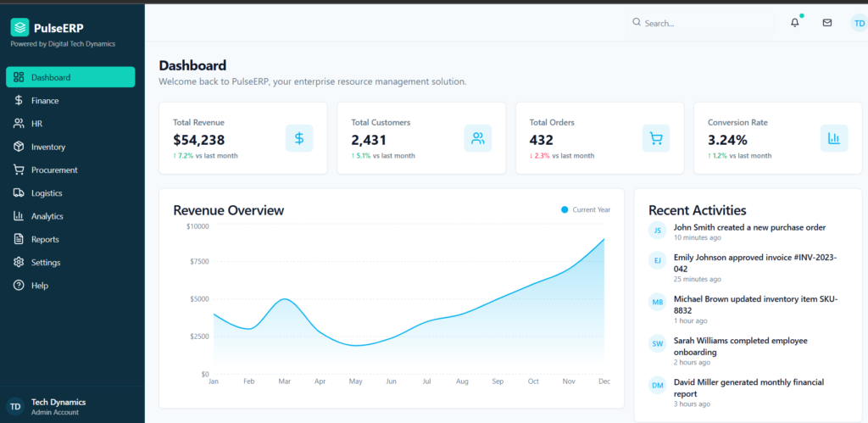Open the Settings page

tap(46, 263)
